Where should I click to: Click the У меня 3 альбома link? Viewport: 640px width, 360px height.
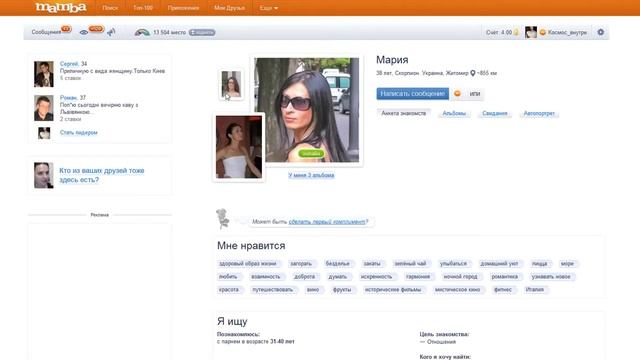[x=311, y=175]
